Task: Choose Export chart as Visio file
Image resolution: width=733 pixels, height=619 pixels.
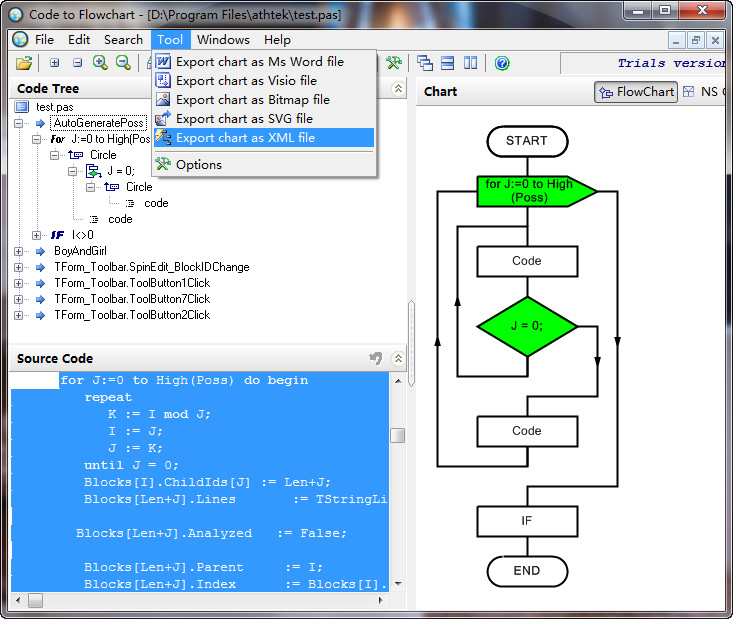Action: [264, 80]
